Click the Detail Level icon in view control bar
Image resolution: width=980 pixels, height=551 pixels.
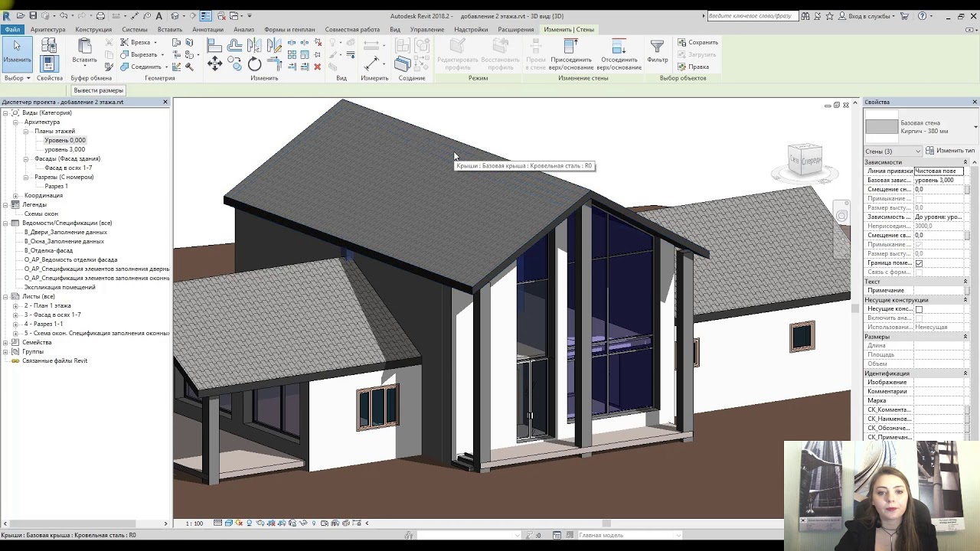[218, 523]
